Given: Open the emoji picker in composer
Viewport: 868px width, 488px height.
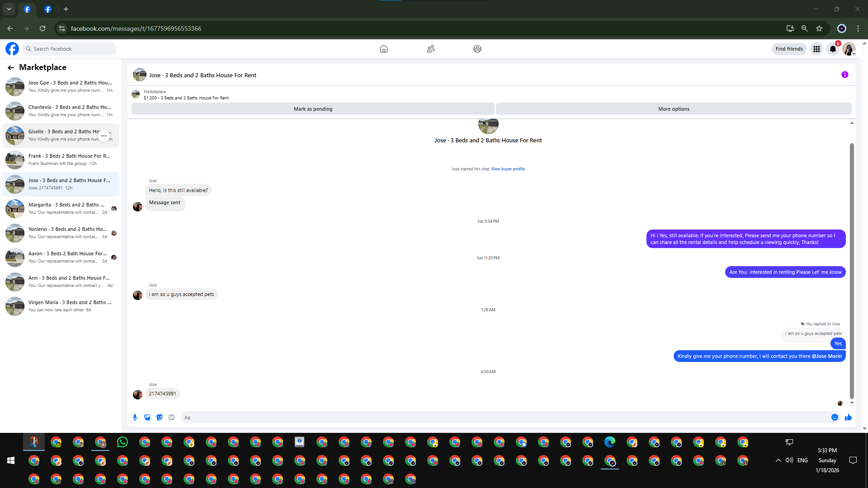Looking at the screenshot, I should [835, 418].
